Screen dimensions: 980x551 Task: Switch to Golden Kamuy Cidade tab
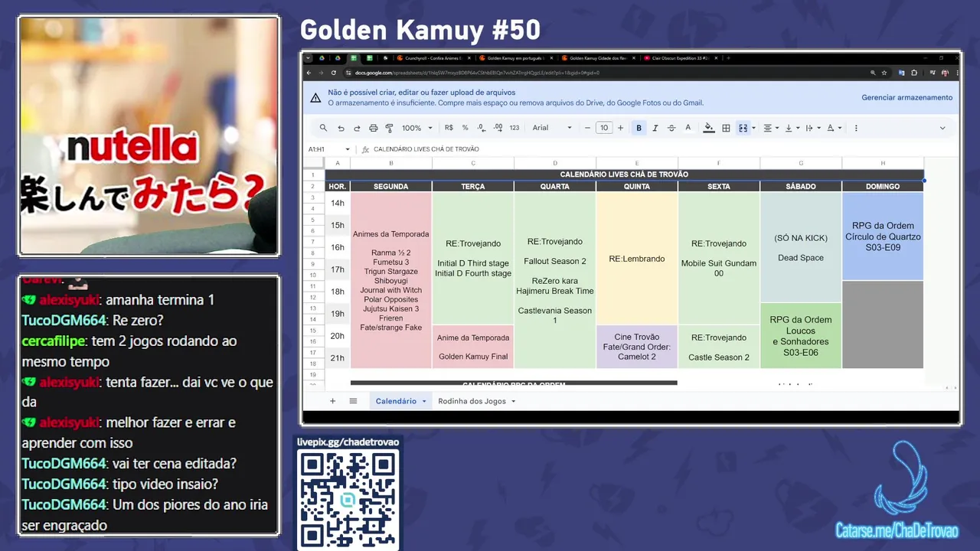tap(597, 58)
